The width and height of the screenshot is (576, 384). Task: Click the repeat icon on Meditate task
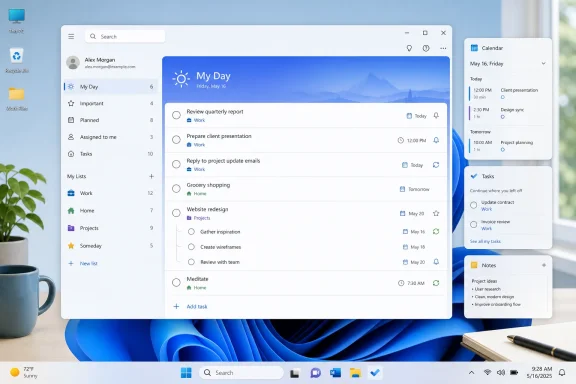[436, 283]
